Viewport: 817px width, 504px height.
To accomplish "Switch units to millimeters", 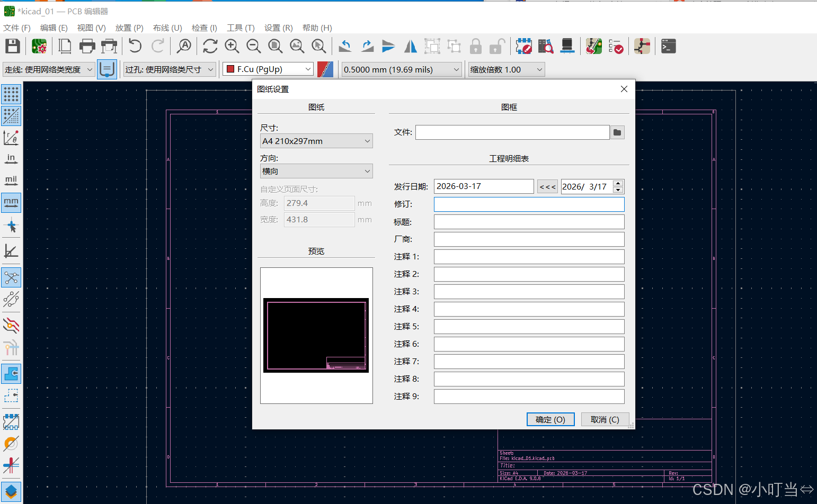I will point(11,203).
